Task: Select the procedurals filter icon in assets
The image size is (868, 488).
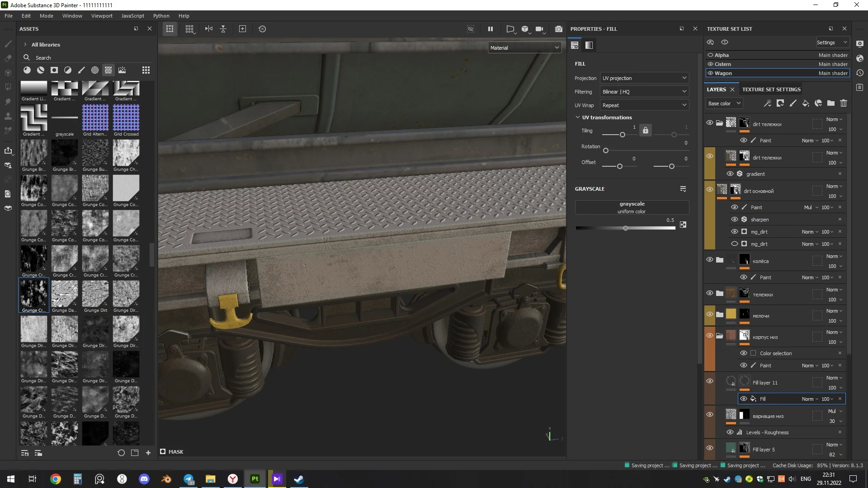Action: tap(108, 70)
